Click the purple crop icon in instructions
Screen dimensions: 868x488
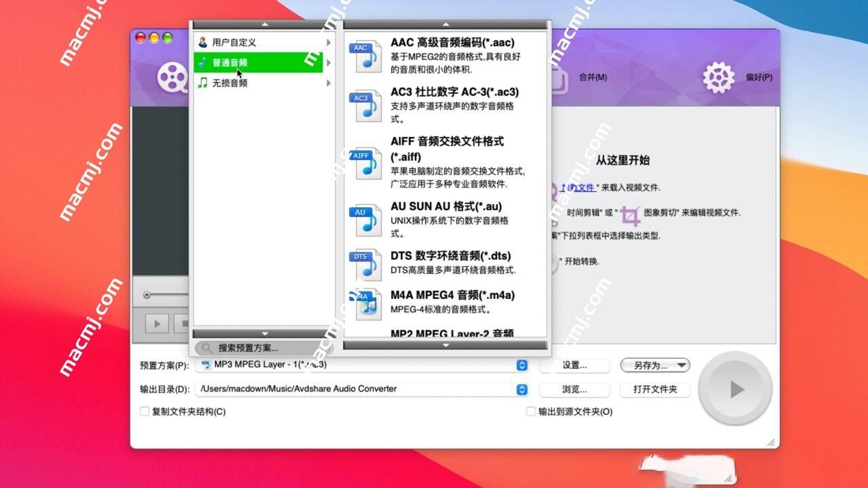click(631, 217)
